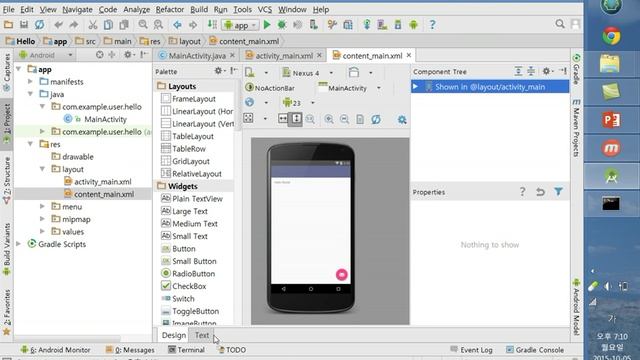Pick the CheckBox widget from Palette
640x360 pixels.
[x=189, y=286]
